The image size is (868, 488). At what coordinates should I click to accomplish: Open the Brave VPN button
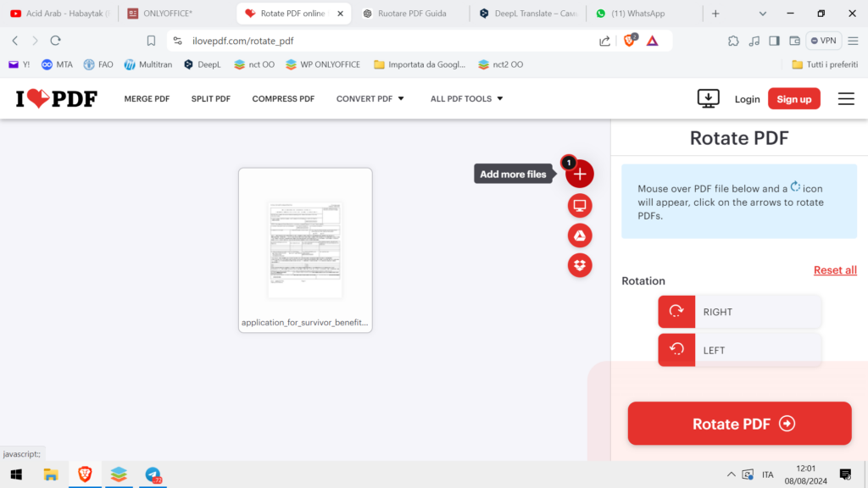coord(823,40)
